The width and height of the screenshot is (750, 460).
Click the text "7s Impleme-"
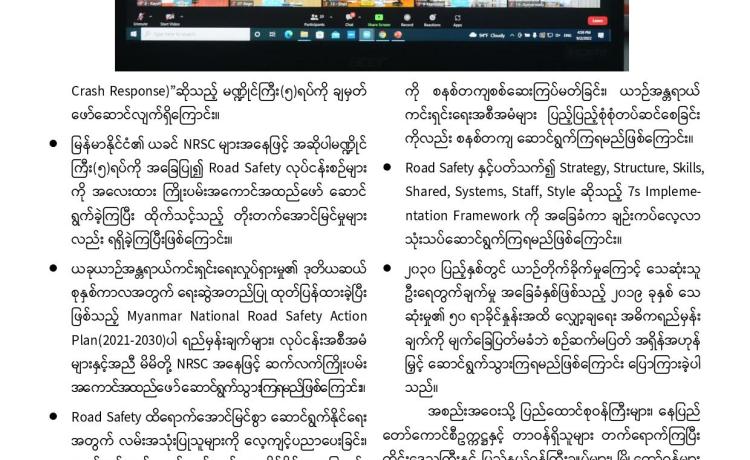click(664, 191)
